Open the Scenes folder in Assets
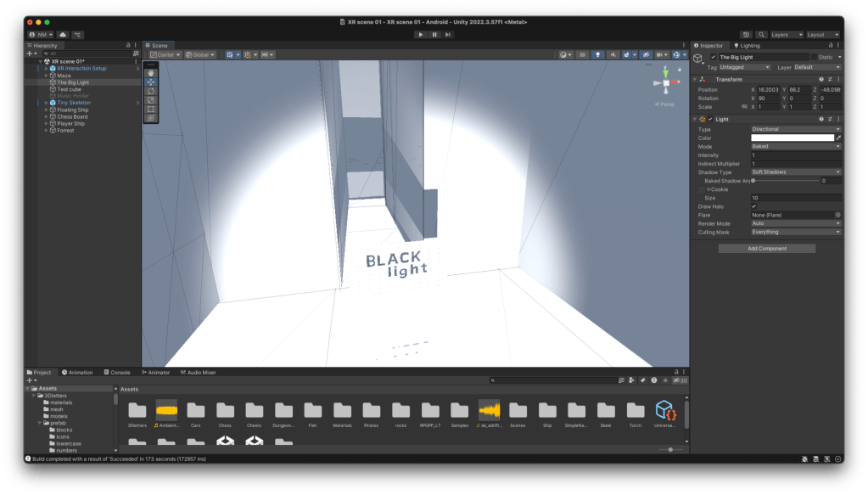 [518, 412]
